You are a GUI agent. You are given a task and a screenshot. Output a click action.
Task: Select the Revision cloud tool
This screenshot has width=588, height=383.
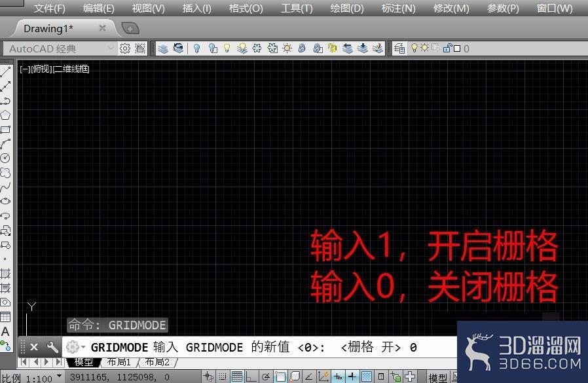5,173
